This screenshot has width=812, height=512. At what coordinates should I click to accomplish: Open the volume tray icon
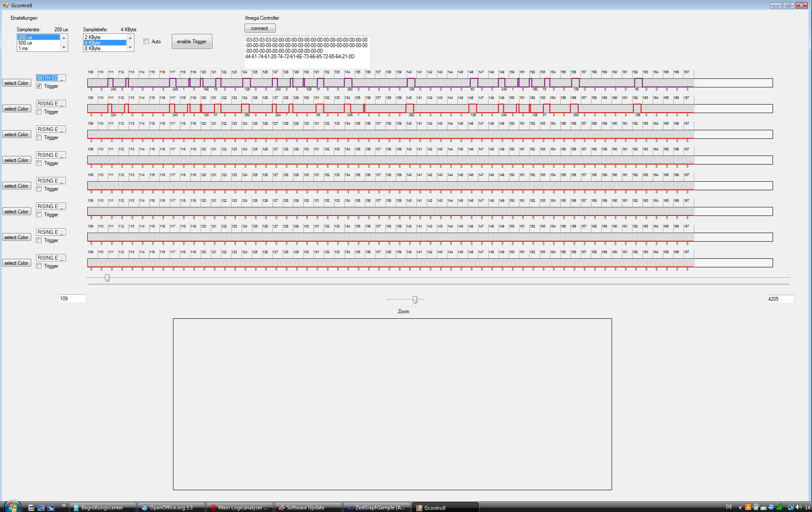coord(799,507)
